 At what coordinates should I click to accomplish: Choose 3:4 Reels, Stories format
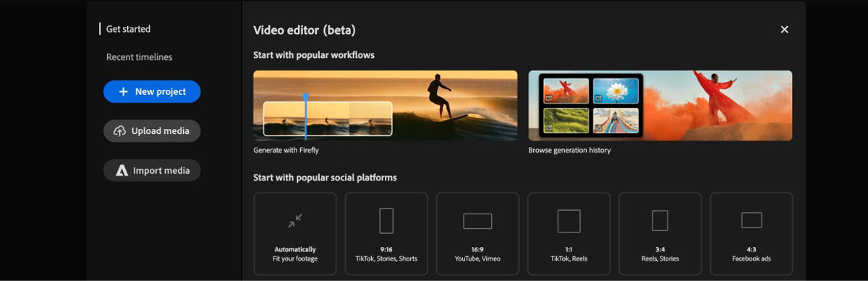660,233
